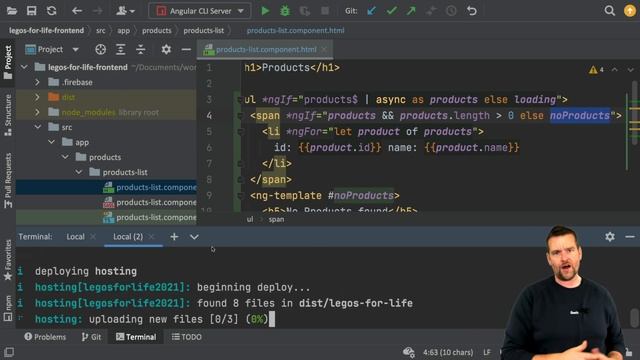Image resolution: width=640 pixels, height=360 pixels.
Task: Start debugging with the green bug icon
Action: [x=285, y=11]
